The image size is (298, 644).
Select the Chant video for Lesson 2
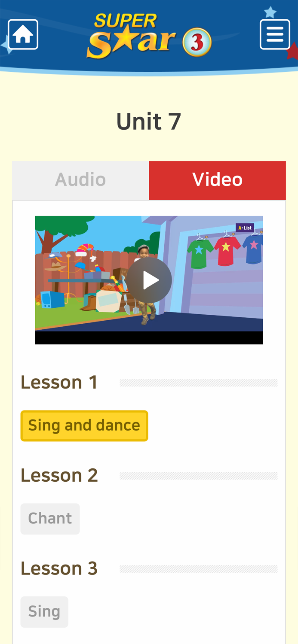tap(50, 519)
